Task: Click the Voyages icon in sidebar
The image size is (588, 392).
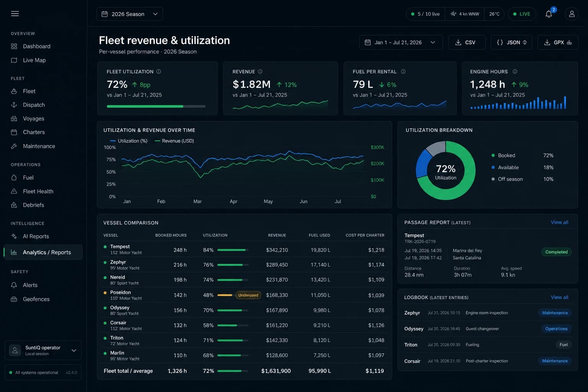Action: tap(14, 119)
